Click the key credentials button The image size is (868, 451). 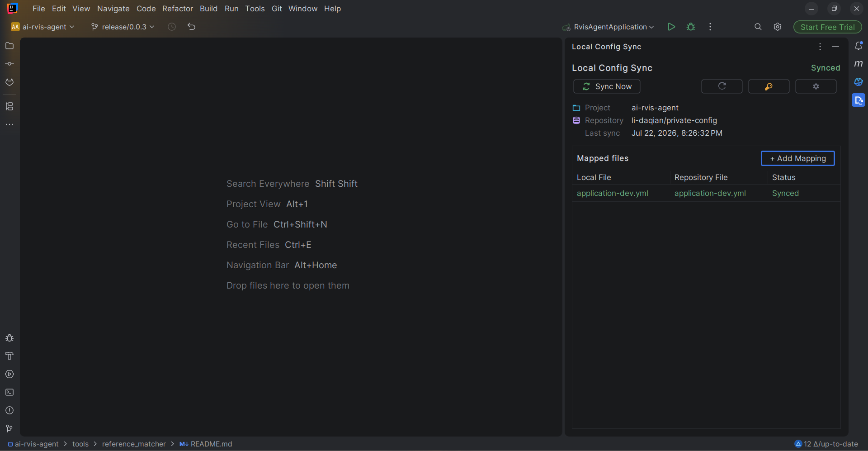(769, 86)
